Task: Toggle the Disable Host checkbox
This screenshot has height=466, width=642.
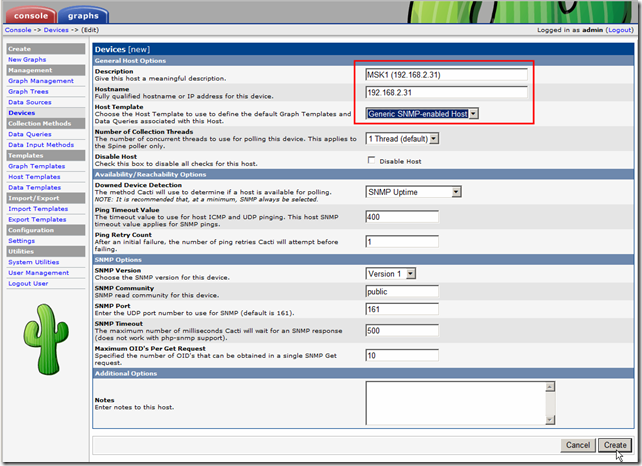Action: coord(371,160)
